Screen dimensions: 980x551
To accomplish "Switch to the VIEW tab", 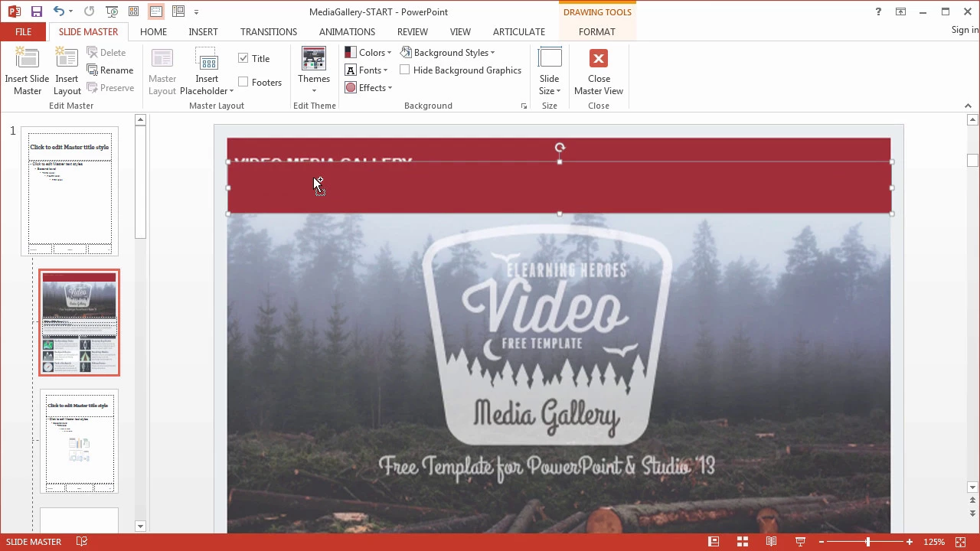I will [x=460, y=31].
